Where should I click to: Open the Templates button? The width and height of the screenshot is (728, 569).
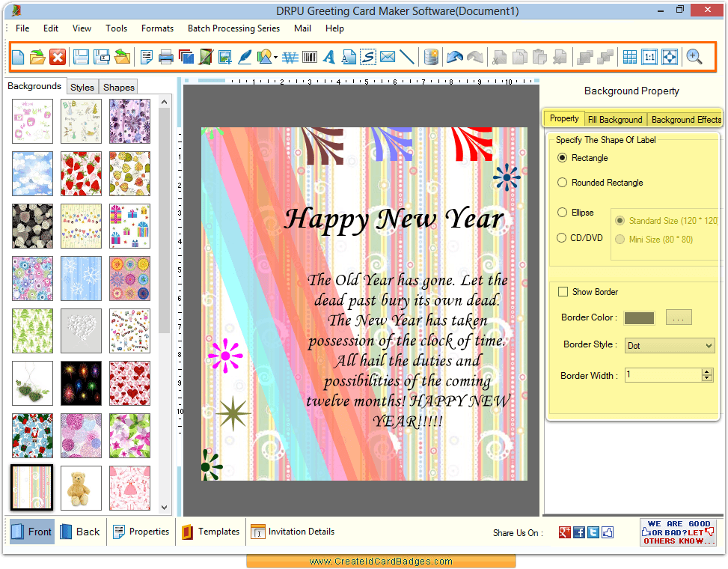211,532
